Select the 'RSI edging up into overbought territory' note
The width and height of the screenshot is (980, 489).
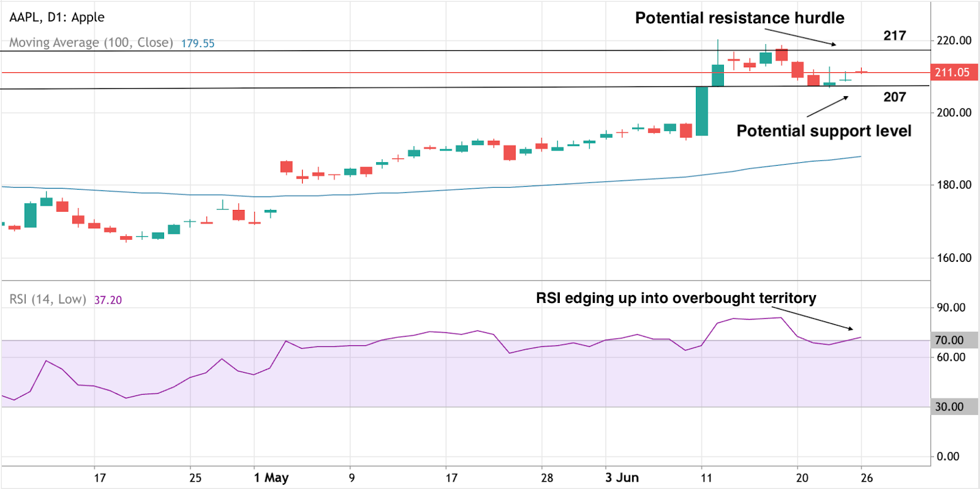pos(676,298)
